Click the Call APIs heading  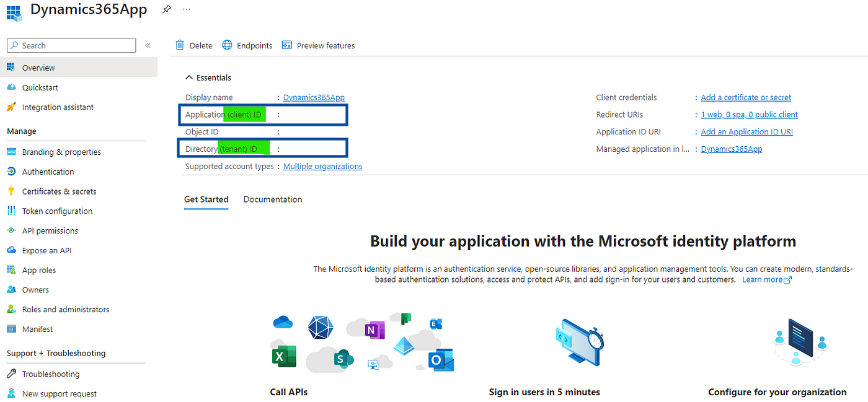(289, 392)
